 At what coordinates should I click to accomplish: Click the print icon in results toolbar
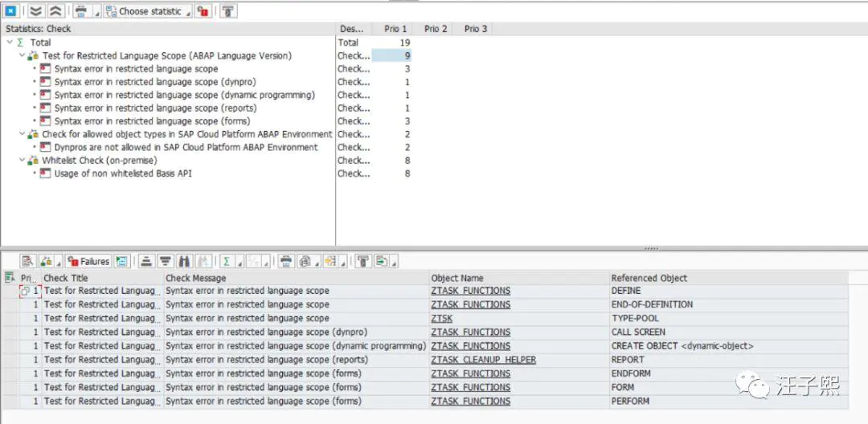(x=285, y=261)
